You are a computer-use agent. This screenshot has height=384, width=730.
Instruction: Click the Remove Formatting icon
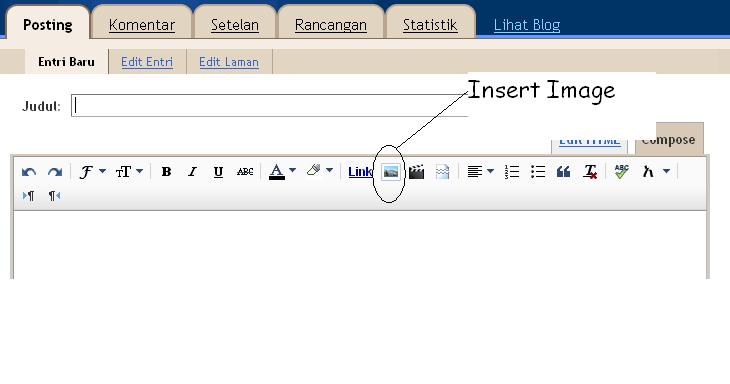tap(590, 172)
